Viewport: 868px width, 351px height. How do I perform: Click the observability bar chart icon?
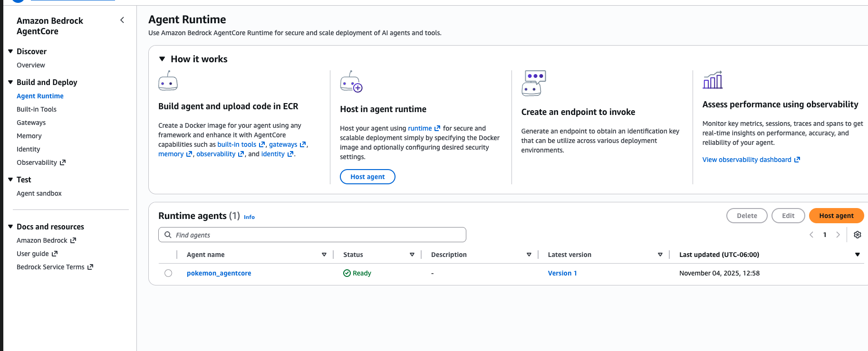[713, 80]
